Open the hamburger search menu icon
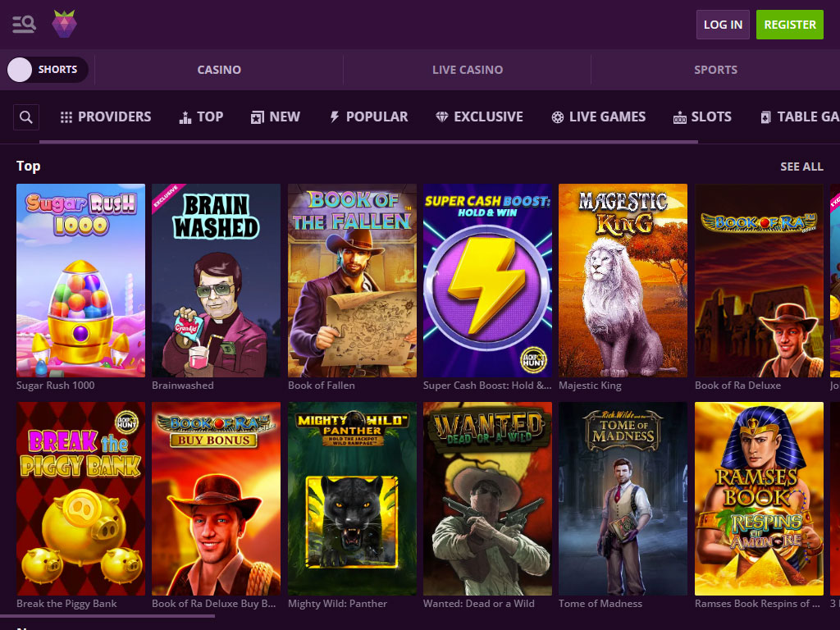This screenshot has width=840, height=630. [24, 24]
